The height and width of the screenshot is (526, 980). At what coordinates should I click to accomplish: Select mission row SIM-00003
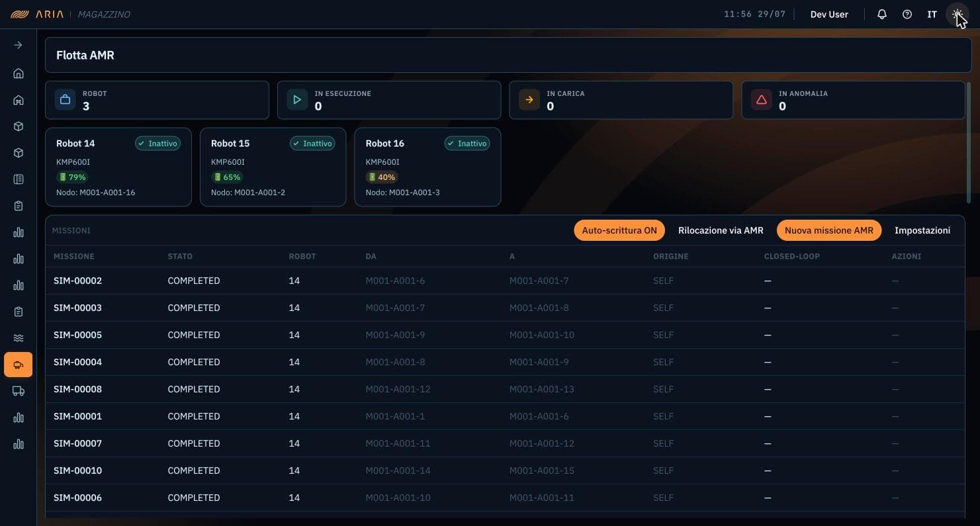(505, 308)
